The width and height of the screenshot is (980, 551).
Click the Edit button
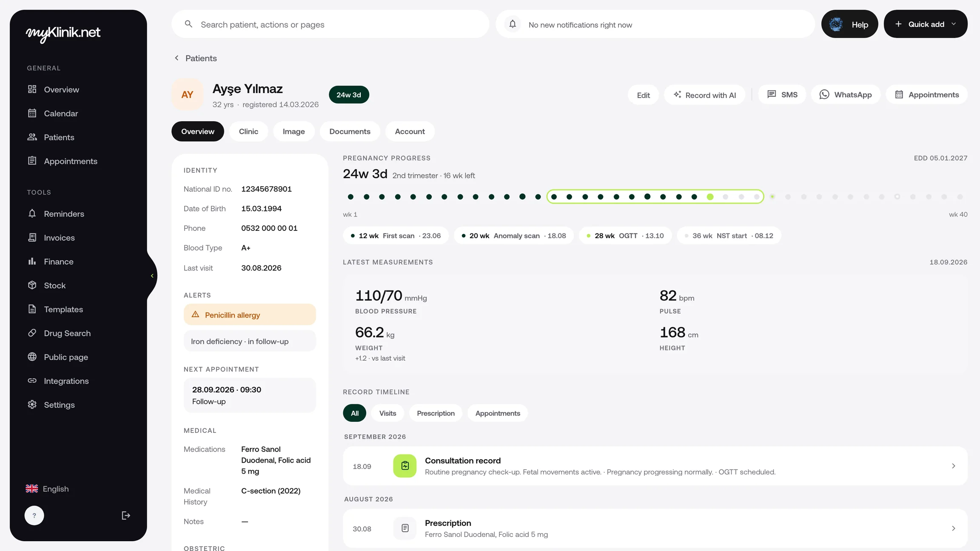(643, 95)
